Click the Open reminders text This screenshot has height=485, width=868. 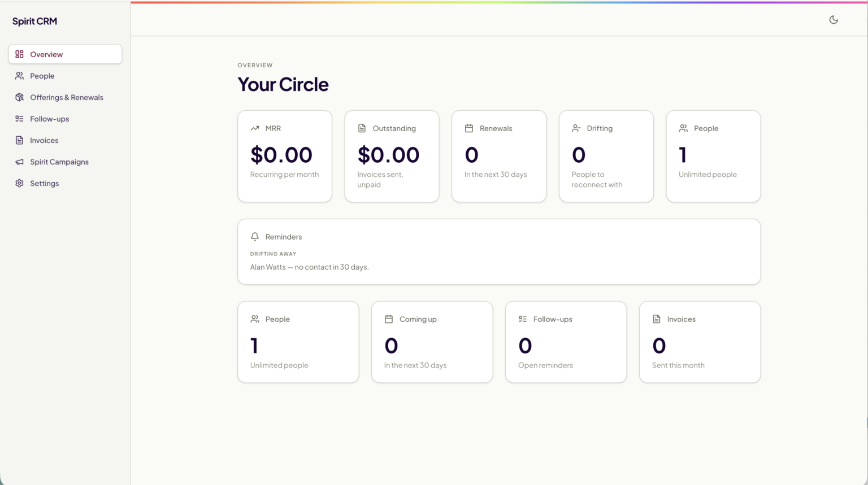545,365
